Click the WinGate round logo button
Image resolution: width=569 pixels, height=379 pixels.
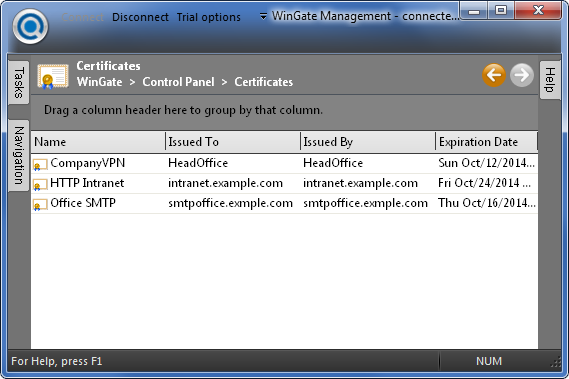30,27
